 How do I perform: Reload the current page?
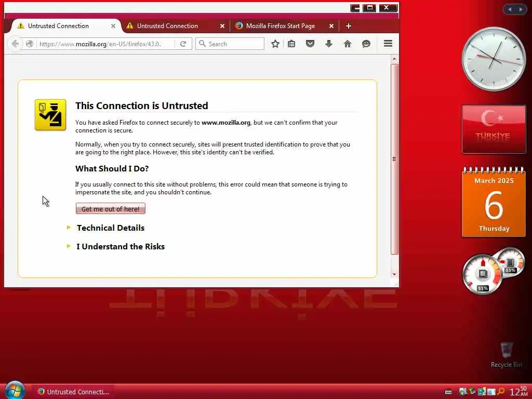pos(183,44)
